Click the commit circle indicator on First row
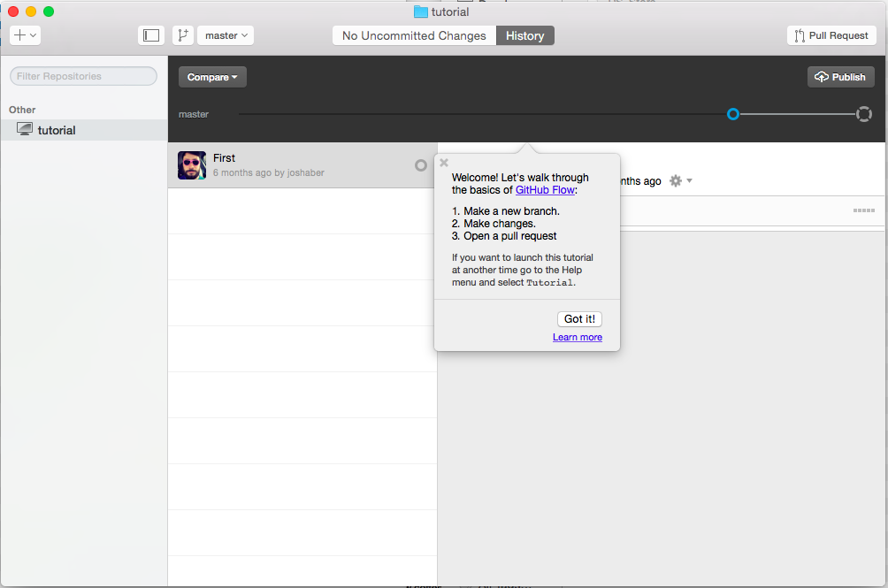The image size is (888, 588). (421, 165)
